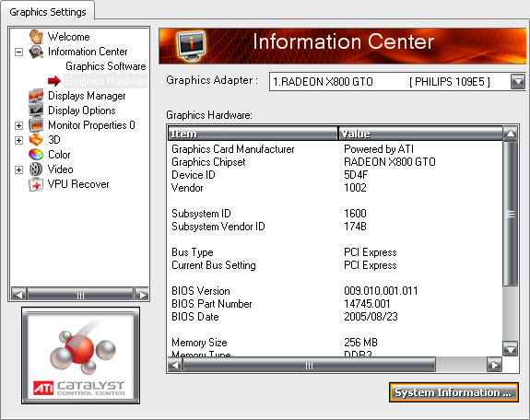The width and height of the screenshot is (530, 420).
Task: Click the System Information button
Action: (453, 392)
